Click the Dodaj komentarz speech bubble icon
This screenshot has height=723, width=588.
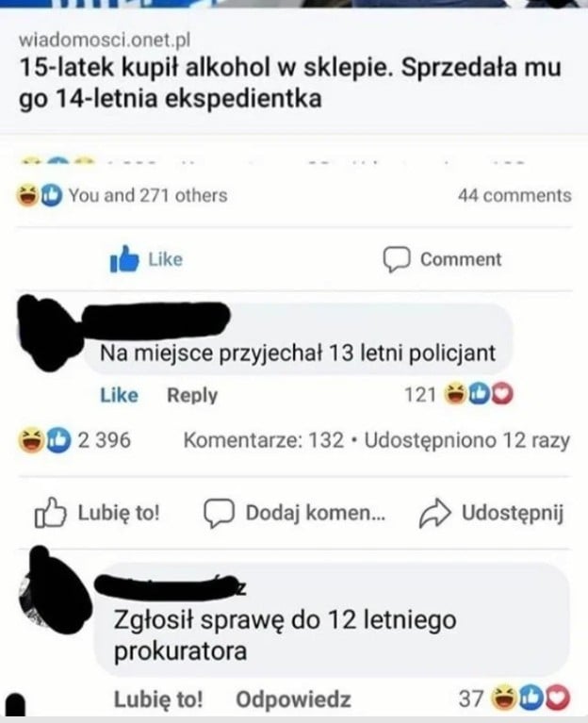pyautogui.click(x=219, y=514)
